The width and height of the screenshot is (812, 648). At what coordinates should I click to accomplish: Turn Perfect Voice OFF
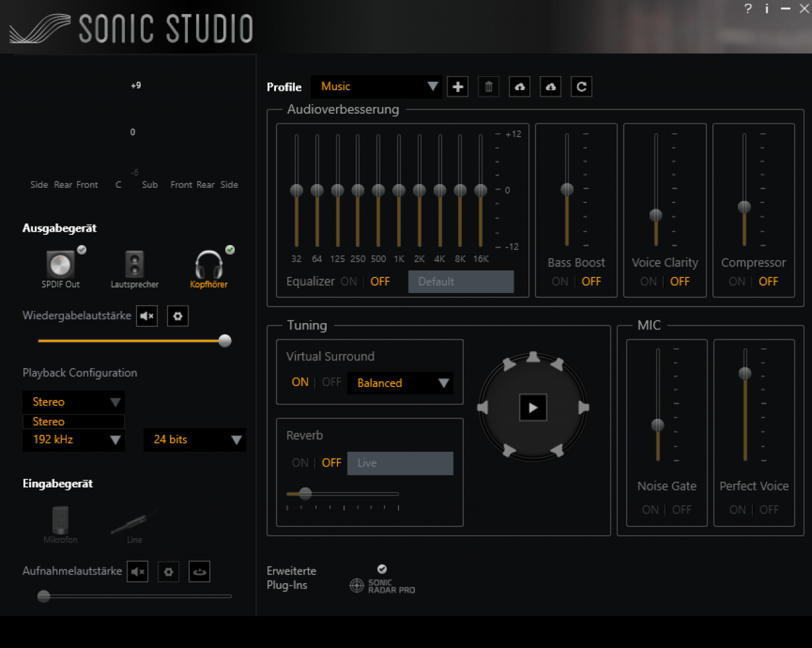769,510
